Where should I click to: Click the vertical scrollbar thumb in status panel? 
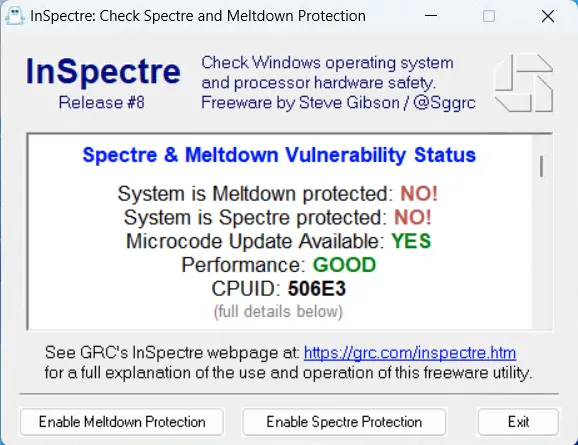[x=541, y=166]
